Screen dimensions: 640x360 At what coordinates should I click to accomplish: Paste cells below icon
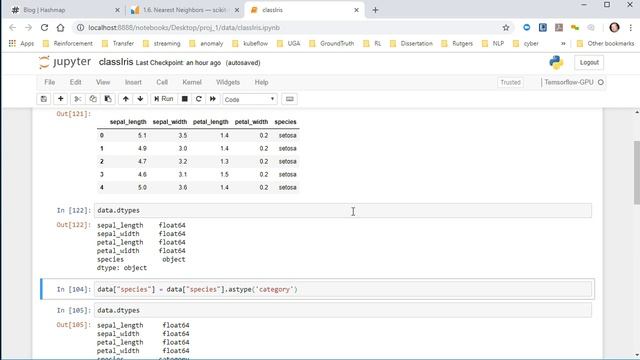click(x=108, y=99)
